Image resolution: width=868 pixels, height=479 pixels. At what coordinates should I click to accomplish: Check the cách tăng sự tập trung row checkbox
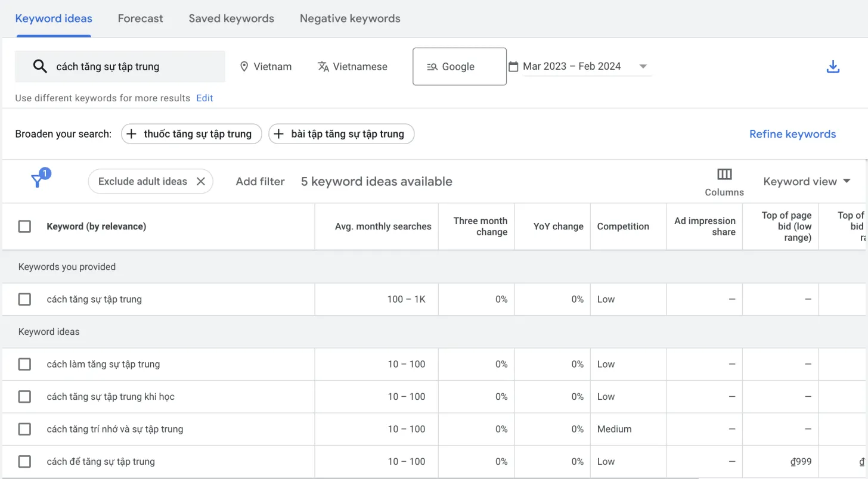pos(24,299)
